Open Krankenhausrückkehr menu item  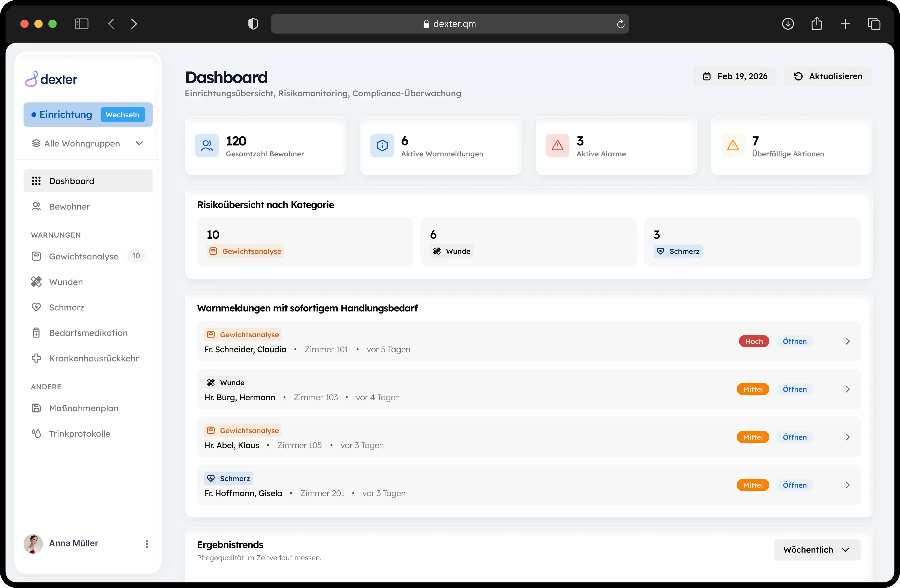(88, 358)
